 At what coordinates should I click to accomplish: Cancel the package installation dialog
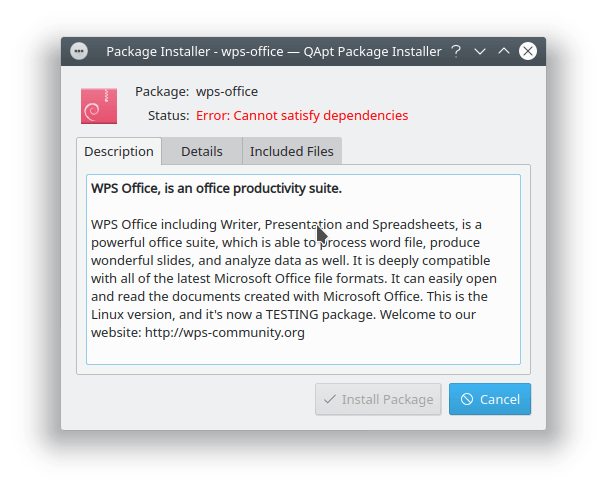[489, 399]
